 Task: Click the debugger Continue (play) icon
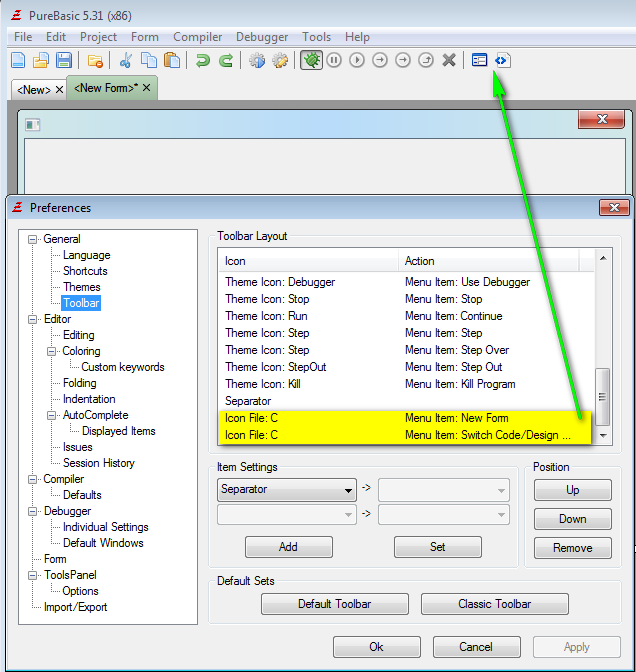tap(357, 60)
